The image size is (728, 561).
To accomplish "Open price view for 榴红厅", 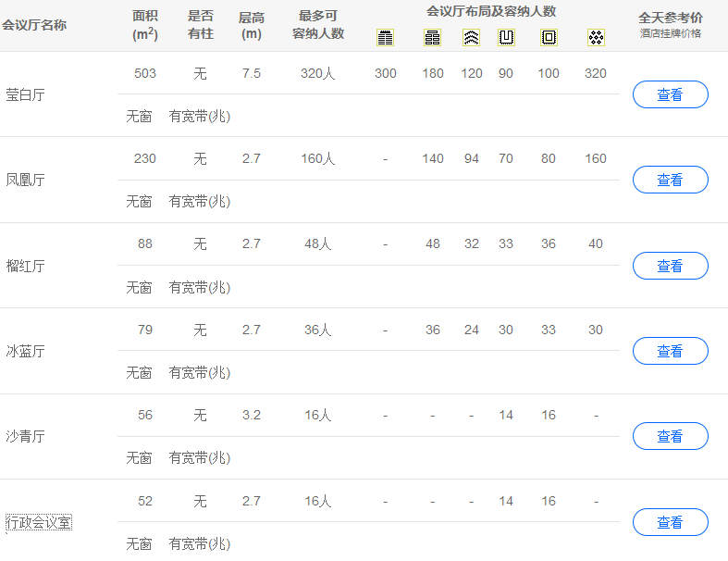I will point(670,266).
